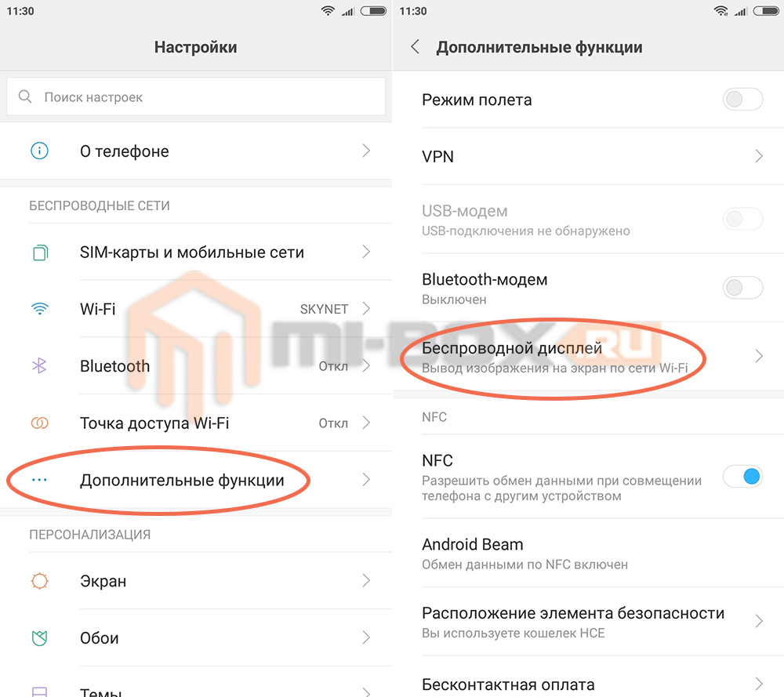Tap the Bluetooth icon in settings list
The image size is (784, 697).
click(x=39, y=365)
